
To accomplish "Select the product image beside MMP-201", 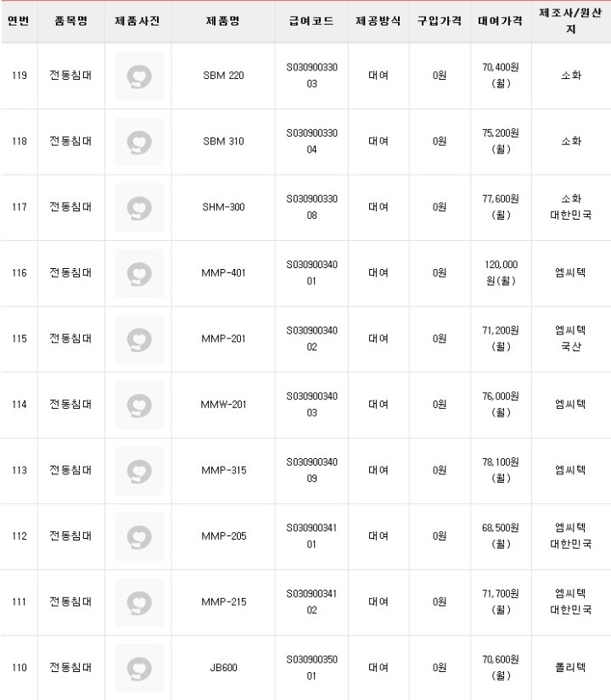I will (x=139, y=339).
